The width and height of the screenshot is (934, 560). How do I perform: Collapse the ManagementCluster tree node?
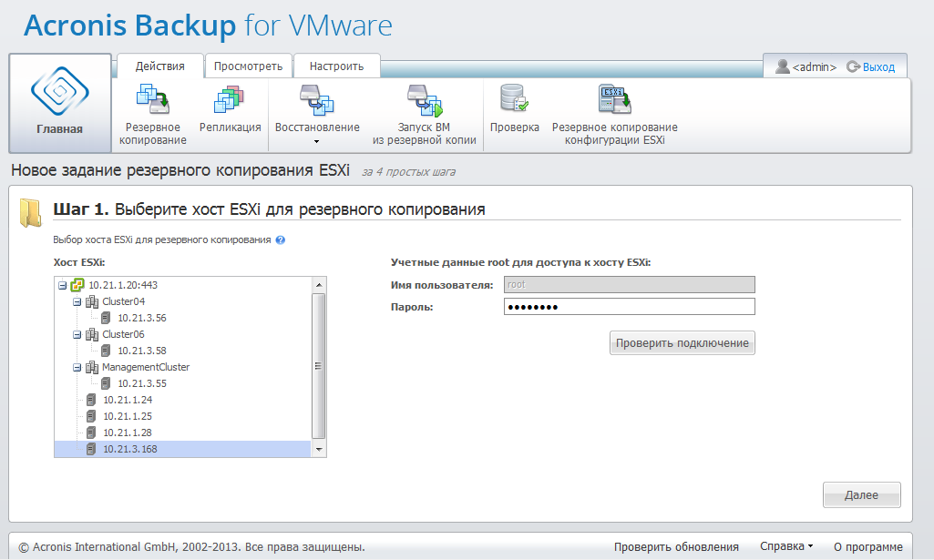coord(77,367)
